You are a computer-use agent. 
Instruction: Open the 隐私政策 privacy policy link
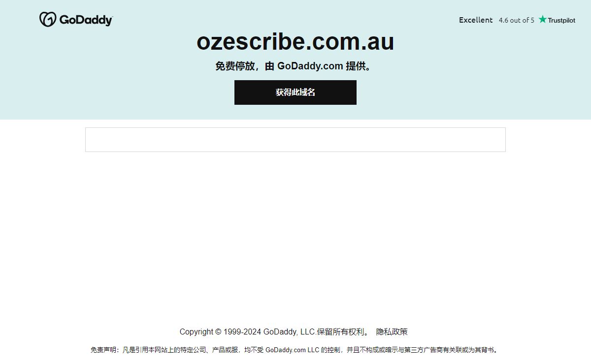click(x=392, y=332)
